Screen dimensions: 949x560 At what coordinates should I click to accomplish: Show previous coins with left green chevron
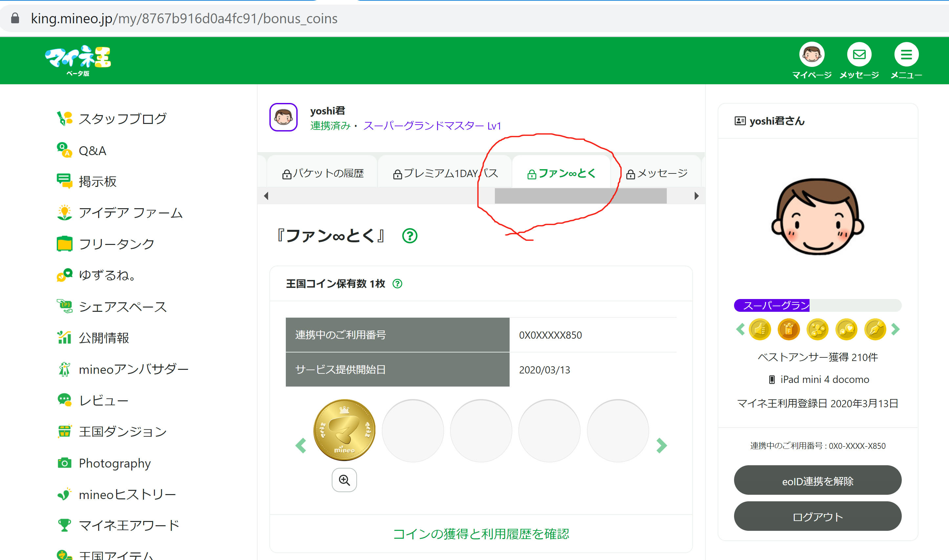point(301,446)
